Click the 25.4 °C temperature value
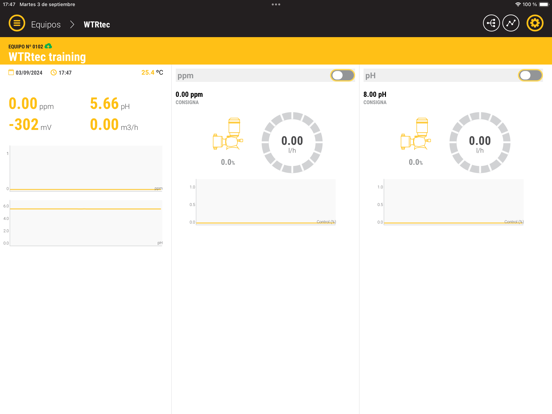Viewport: 552px width, 414px height. tap(152, 73)
